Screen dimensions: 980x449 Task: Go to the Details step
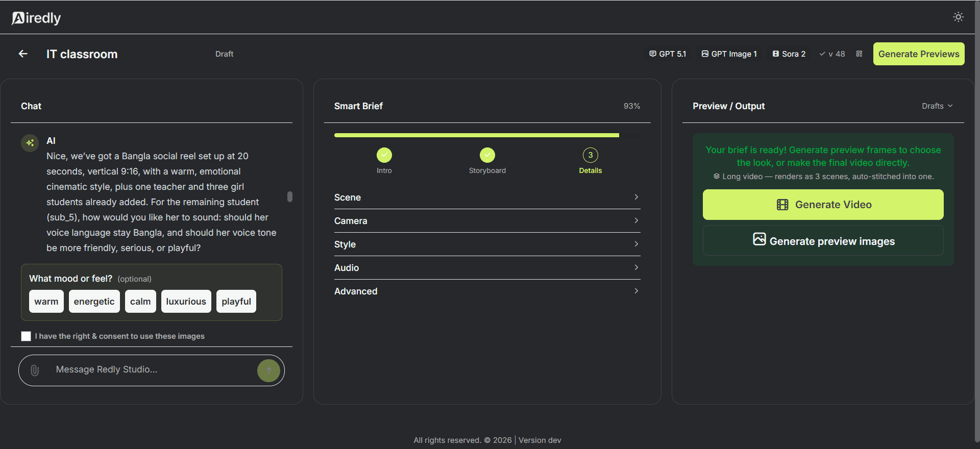591,161
